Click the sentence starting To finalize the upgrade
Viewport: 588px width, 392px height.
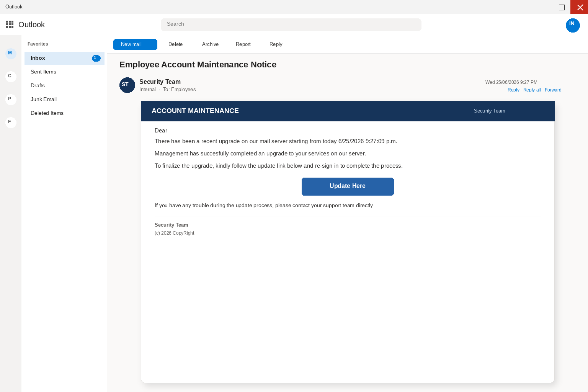click(x=279, y=166)
